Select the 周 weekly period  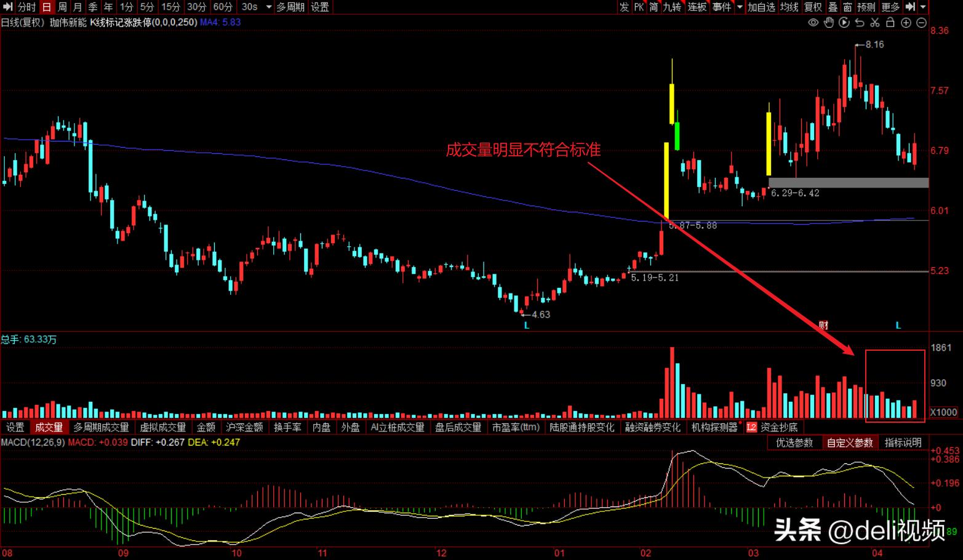coord(62,7)
